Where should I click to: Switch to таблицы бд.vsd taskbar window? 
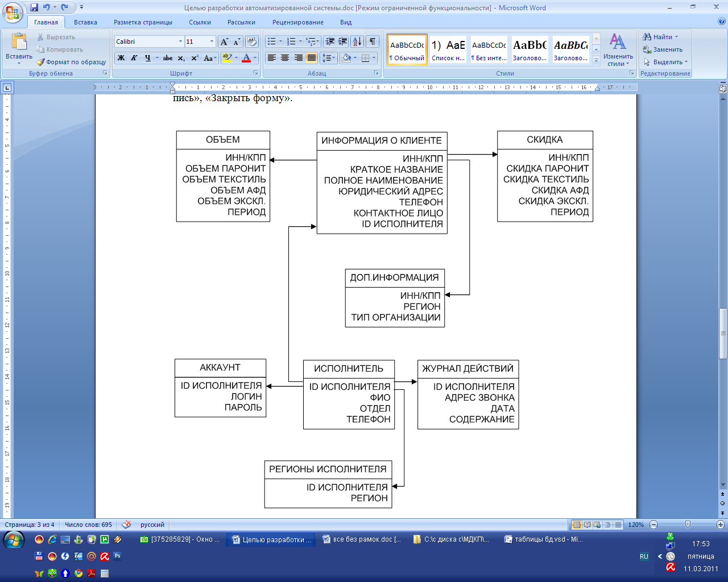(543, 539)
